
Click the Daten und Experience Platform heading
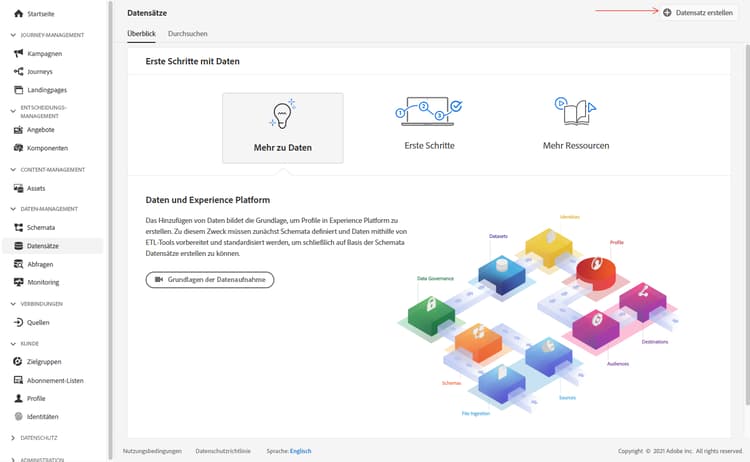[208, 200]
